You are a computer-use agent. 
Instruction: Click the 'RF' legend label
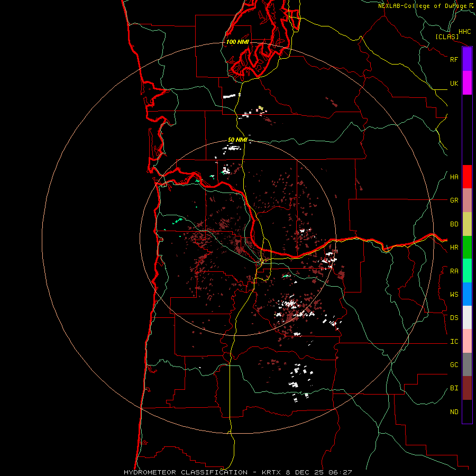pos(454,59)
